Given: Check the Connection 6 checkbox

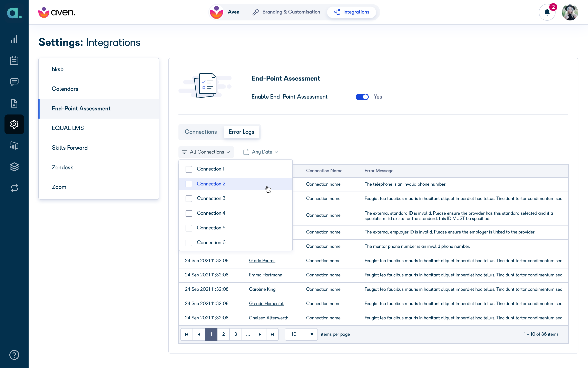Looking at the screenshot, I should click(x=189, y=243).
